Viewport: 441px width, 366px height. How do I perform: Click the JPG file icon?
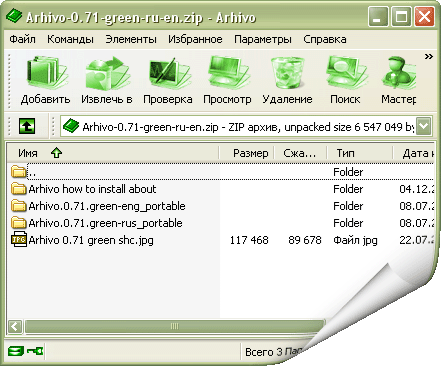point(19,240)
